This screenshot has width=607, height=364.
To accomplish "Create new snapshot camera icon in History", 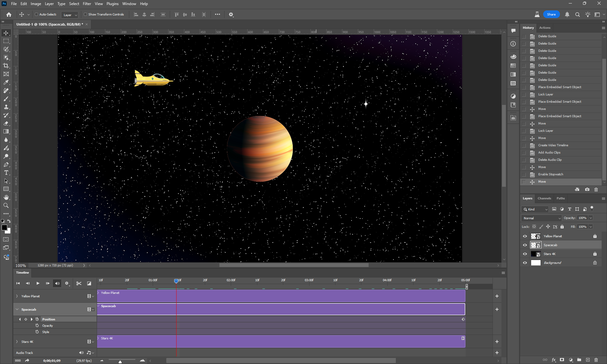I will 587,190.
